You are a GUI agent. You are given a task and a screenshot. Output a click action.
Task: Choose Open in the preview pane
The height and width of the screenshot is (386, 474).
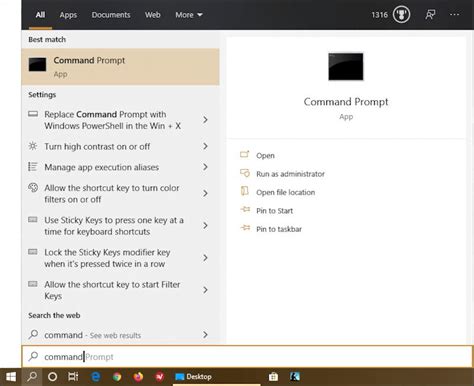pos(265,156)
